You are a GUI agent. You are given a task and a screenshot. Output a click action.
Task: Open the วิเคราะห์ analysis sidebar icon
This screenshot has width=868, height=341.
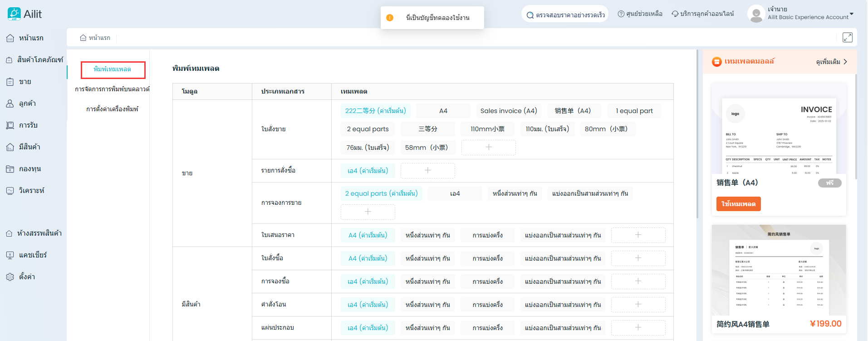[10, 191]
